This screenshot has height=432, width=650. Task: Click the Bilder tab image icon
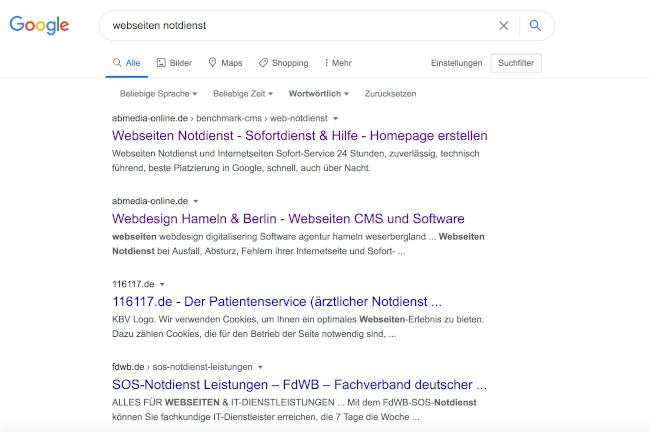pyautogui.click(x=161, y=63)
